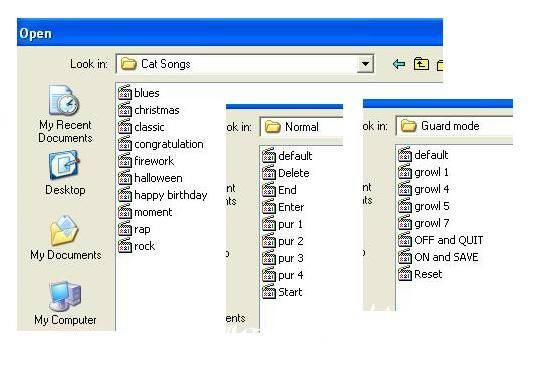The image size is (542, 375).
Task: Choose the Start file in Normal list
Action: pyautogui.click(x=282, y=292)
